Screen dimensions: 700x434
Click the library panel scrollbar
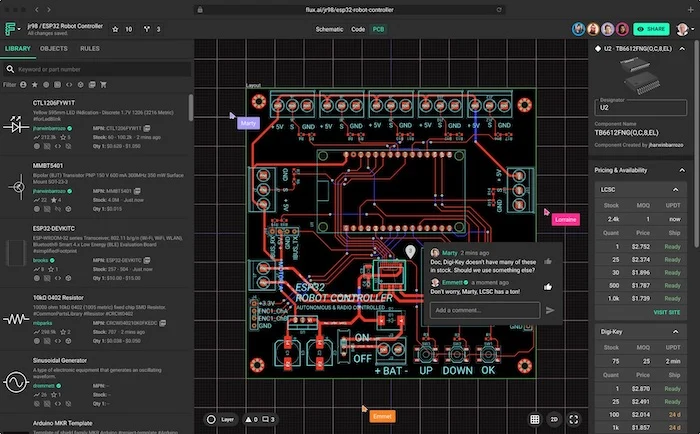(x=191, y=107)
